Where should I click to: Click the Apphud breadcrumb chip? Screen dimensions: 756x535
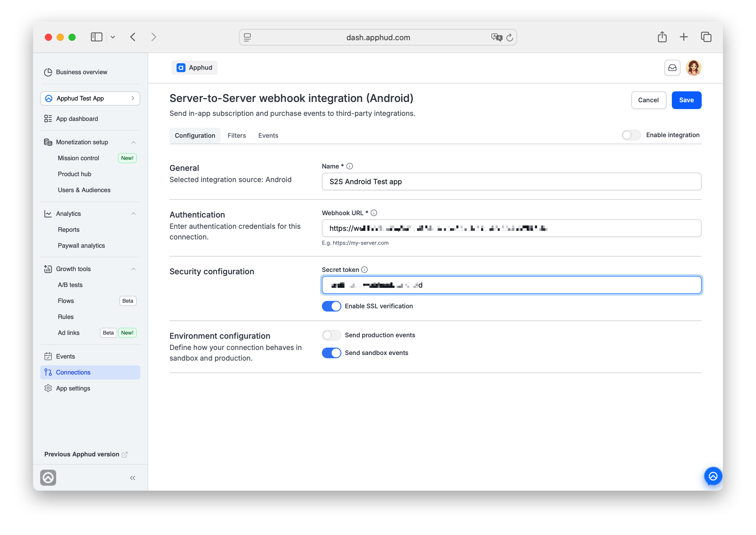[x=194, y=68]
